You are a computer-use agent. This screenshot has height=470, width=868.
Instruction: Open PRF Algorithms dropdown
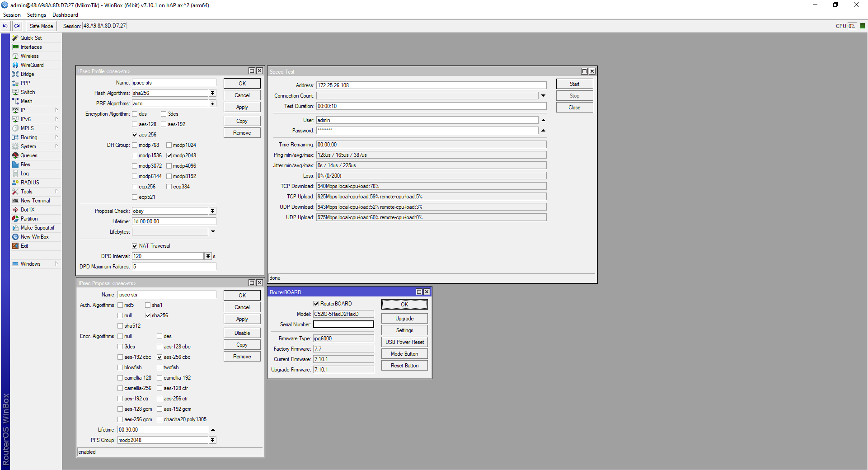212,103
